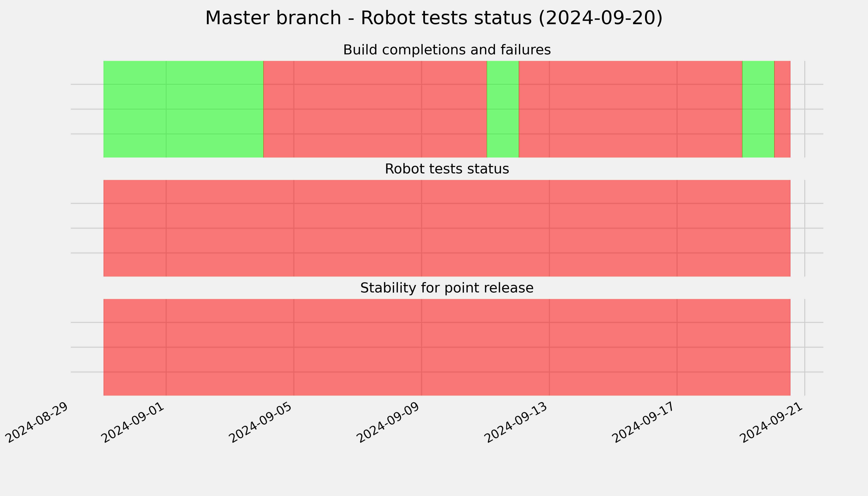
Task: Click the green build segment near 09-19
Action: point(758,109)
